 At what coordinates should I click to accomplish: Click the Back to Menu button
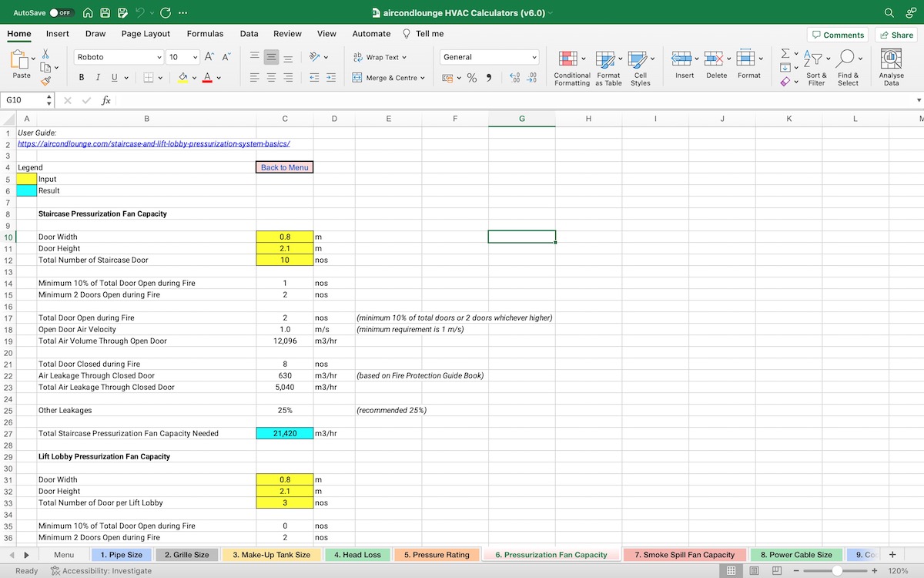point(284,167)
